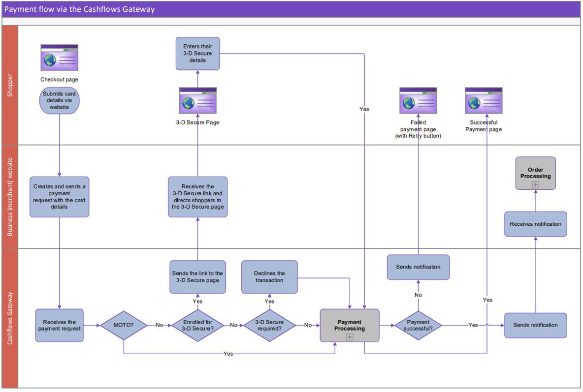Expand the Payment Processing subprocess plus marker
The width and height of the screenshot is (583, 392).
(350, 337)
